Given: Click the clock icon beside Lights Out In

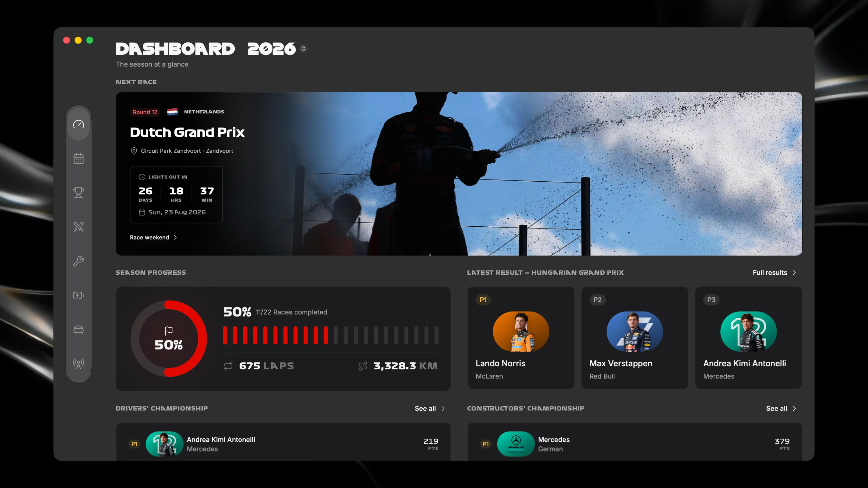Looking at the screenshot, I should tap(142, 177).
